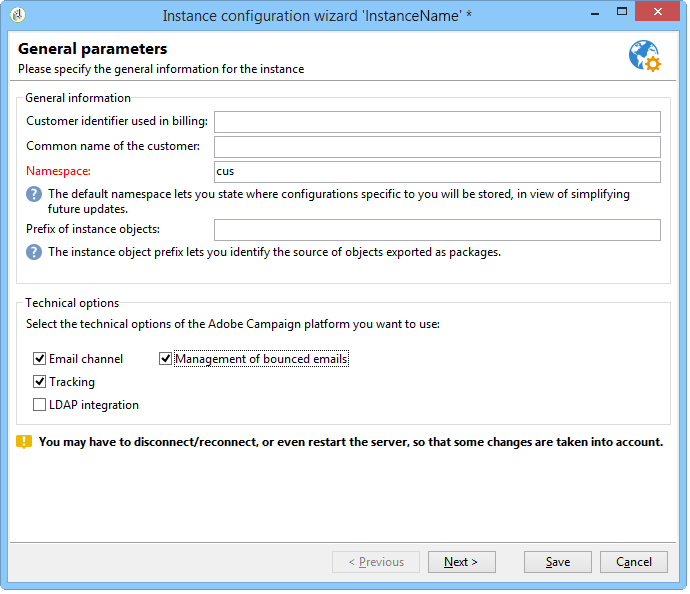
Task: Minimize the wizard window
Action: pos(595,12)
